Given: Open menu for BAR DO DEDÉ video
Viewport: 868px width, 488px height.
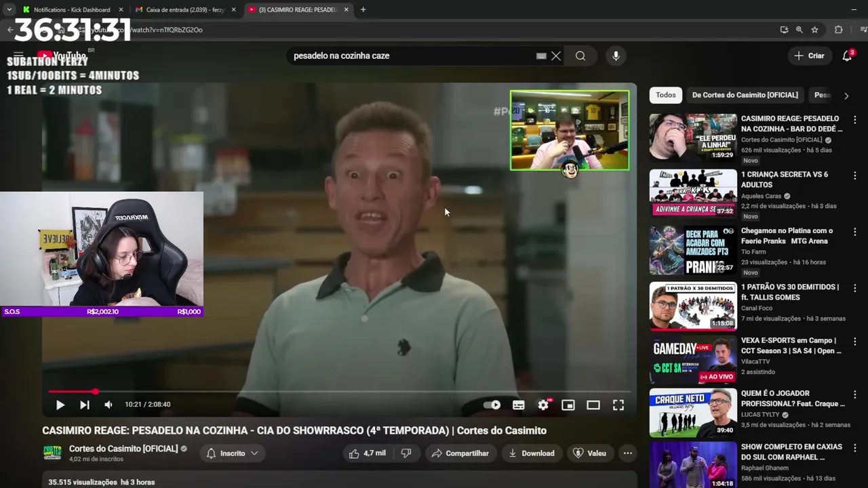Looking at the screenshot, I should [855, 120].
